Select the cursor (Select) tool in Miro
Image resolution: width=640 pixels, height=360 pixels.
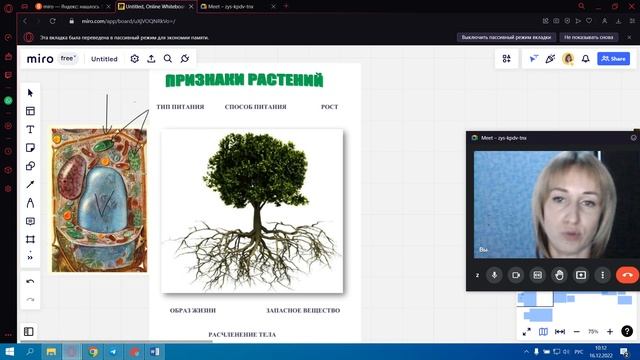(30, 93)
